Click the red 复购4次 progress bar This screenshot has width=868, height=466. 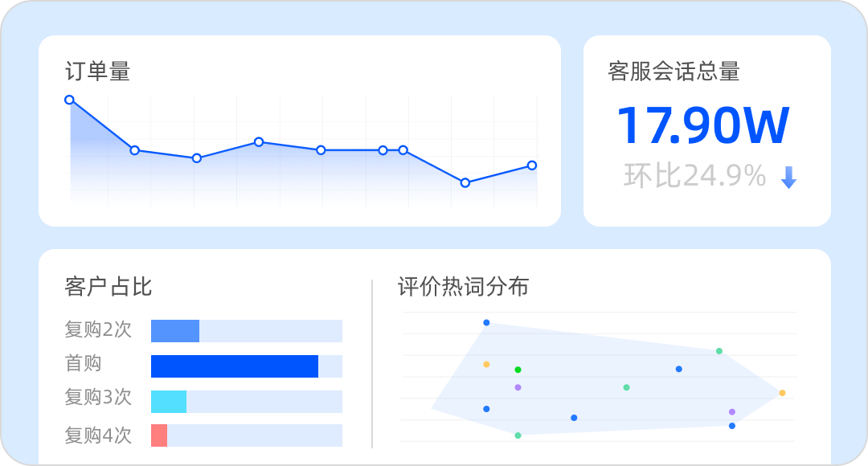pos(159,435)
